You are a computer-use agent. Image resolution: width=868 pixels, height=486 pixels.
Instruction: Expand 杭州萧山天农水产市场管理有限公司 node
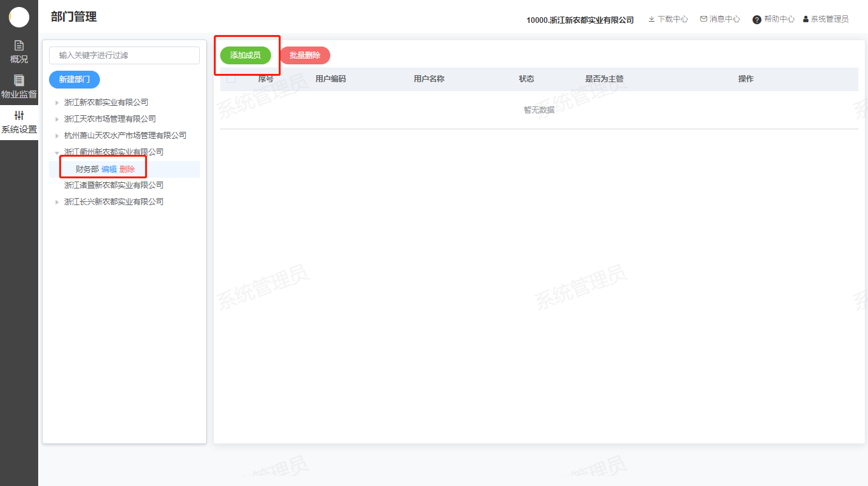[x=57, y=136]
